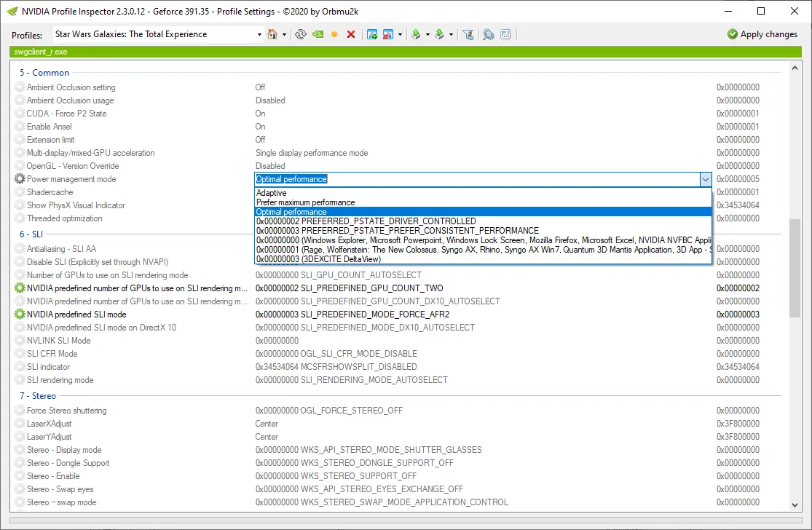Create a new profile with the sun icon
The height and width of the screenshot is (530, 812).
pyautogui.click(x=334, y=35)
